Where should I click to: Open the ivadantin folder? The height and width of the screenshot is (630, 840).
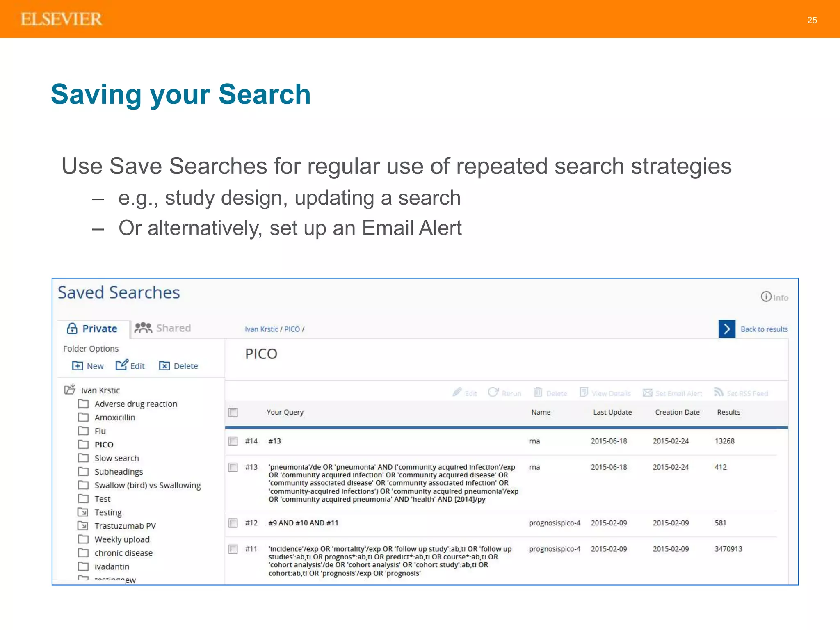point(112,566)
